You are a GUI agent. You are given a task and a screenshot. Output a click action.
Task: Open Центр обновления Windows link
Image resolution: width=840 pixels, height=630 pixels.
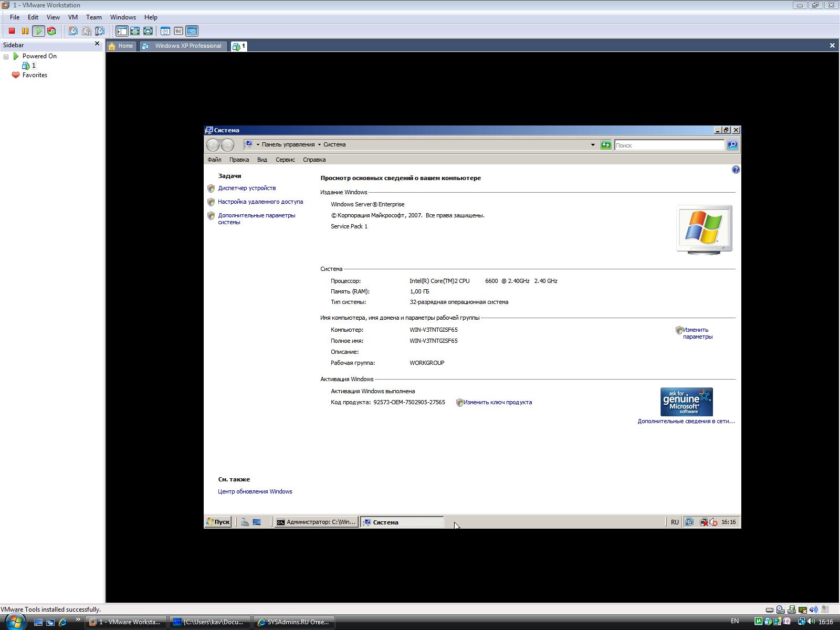(255, 491)
